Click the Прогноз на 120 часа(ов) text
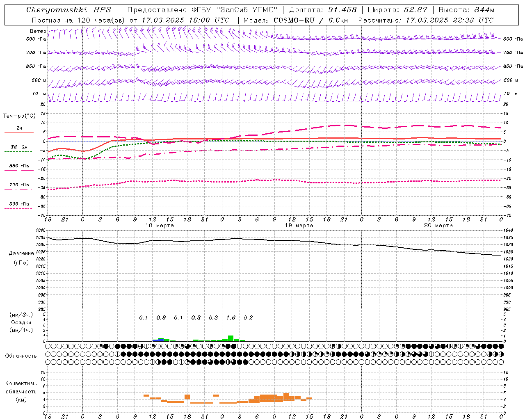Screen dimensions: 525x420 [x=79, y=20]
